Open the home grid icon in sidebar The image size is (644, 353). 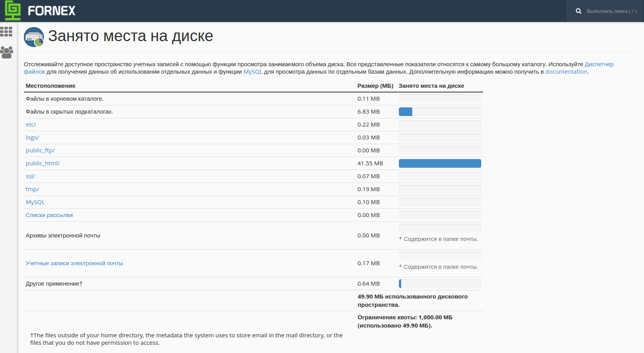pyautogui.click(x=6, y=31)
